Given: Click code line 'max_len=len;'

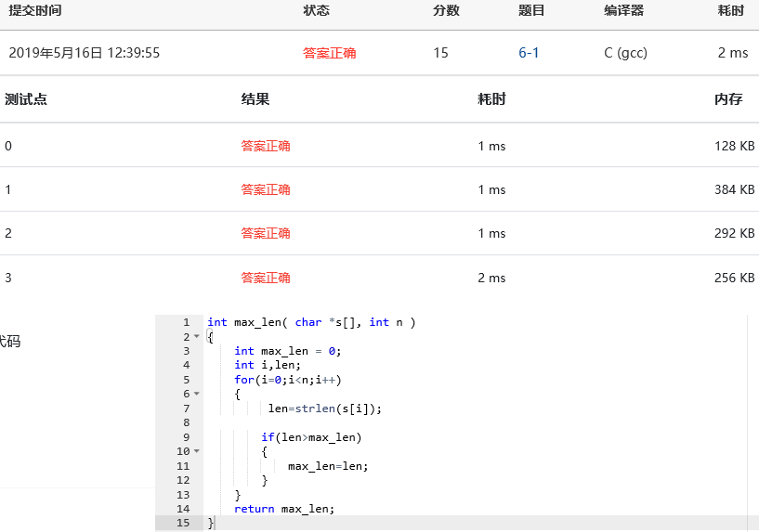Looking at the screenshot, I should tap(328, 466).
